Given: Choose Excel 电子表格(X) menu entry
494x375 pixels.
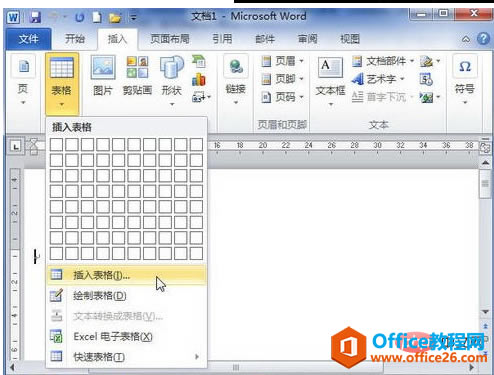Looking at the screenshot, I should tap(127, 337).
